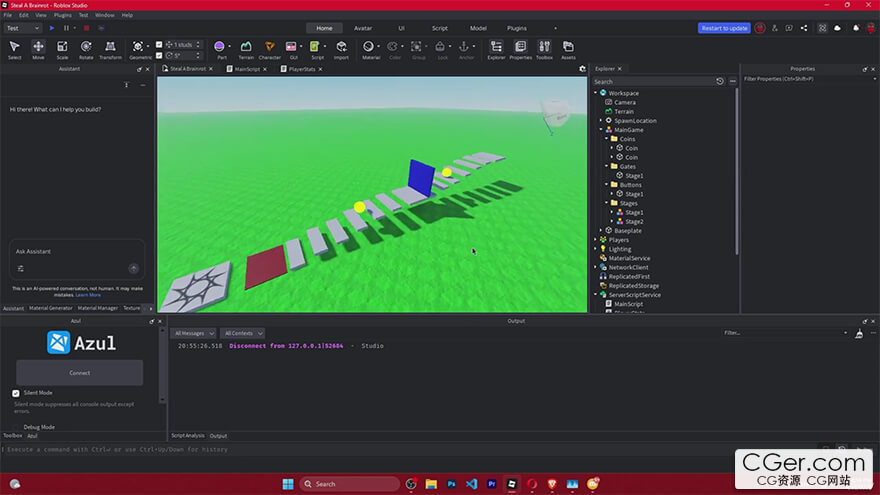
Task: Pause the test session
Action: point(66,28)
